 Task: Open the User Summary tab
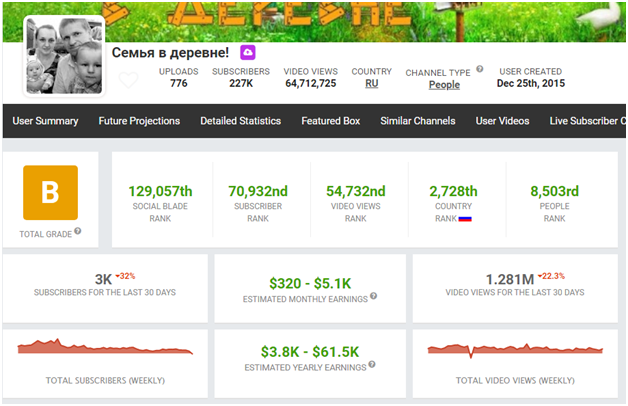point(45,121)
